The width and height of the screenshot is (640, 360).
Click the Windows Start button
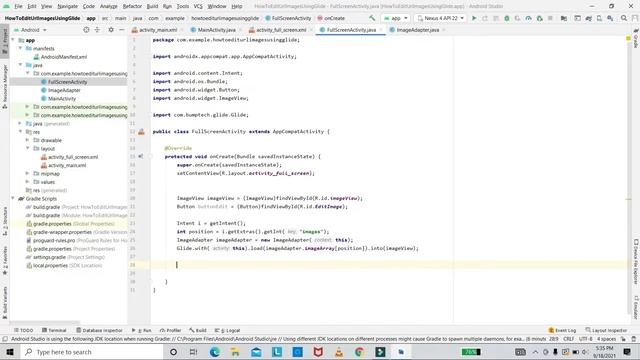tap(10, 352)
